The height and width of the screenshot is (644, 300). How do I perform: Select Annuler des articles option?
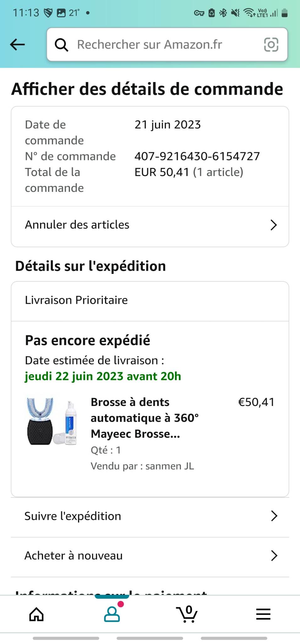click(77, 225)
